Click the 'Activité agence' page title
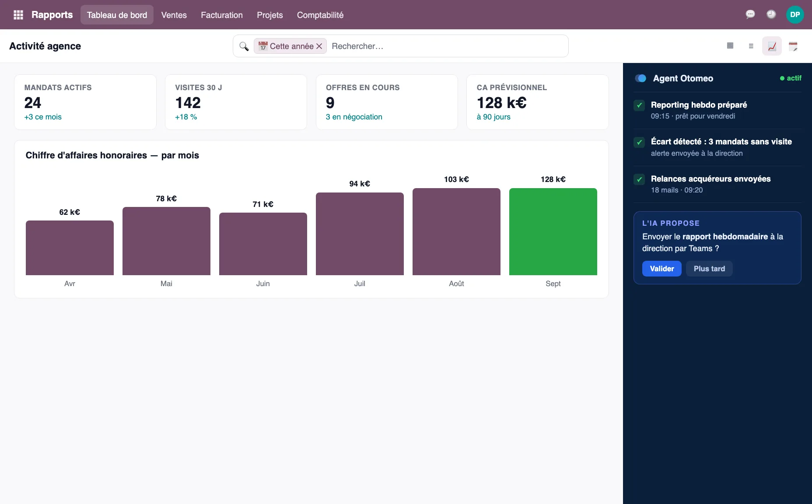This screenshot has height=504, width=812. tap(45, 46)
